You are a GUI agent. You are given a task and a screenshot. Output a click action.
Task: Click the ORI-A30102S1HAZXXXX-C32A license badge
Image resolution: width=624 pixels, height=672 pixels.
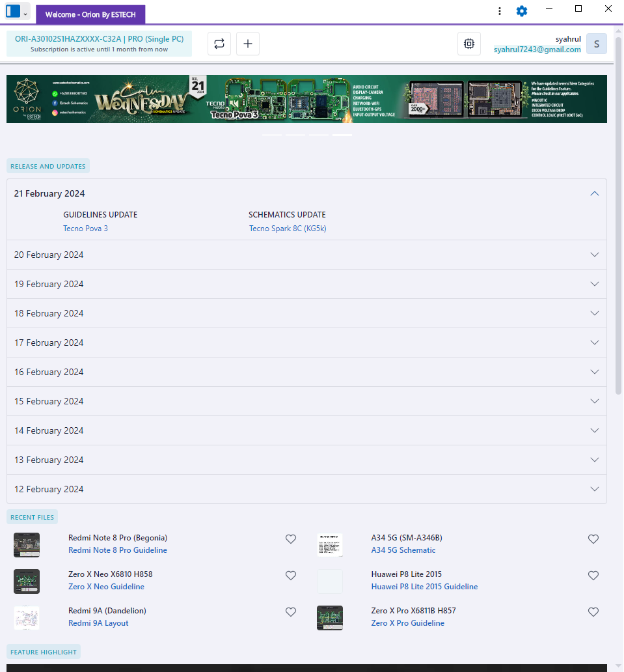click(99, 43)
